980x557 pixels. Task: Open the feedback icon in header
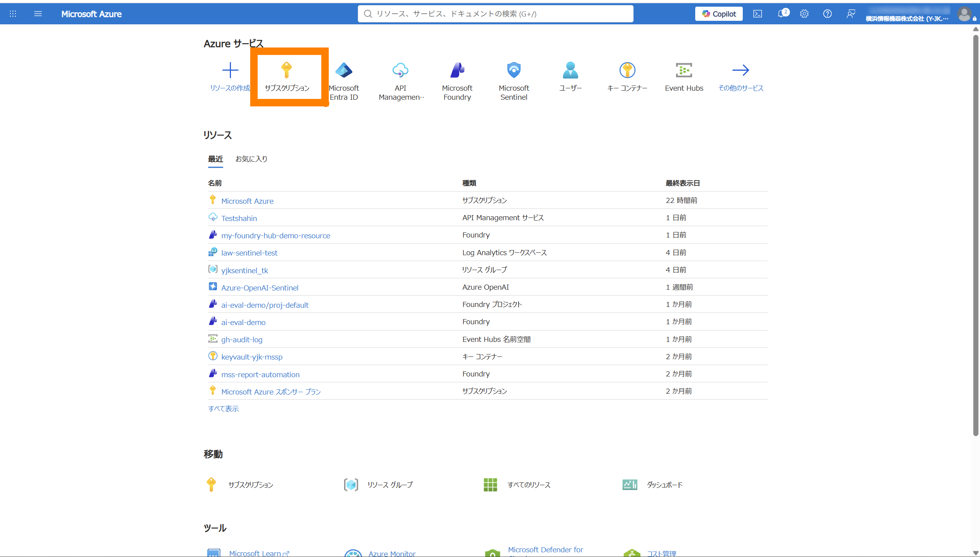pos(851,14)
